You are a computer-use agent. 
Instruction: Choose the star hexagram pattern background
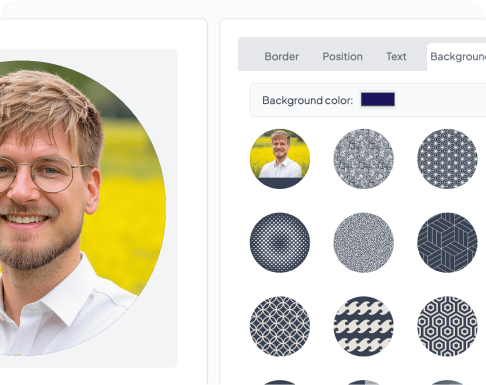(447, 159)
